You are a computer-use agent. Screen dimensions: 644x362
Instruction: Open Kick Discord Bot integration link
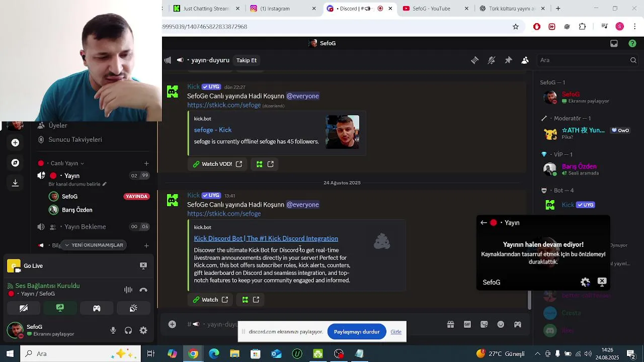pos(266,238)
